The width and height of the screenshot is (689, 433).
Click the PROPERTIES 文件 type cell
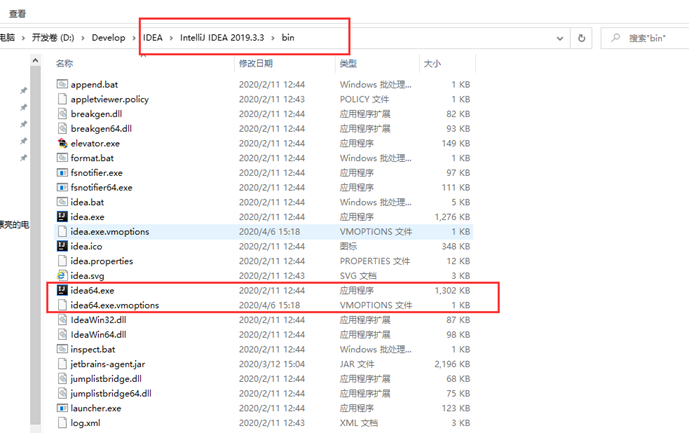pos(375,261)
